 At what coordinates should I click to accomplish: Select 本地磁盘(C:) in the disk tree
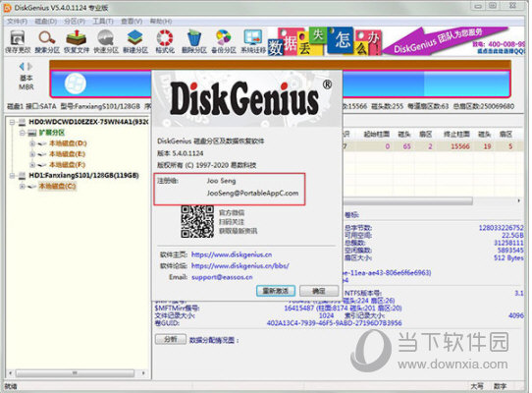[x=57, y=186]
